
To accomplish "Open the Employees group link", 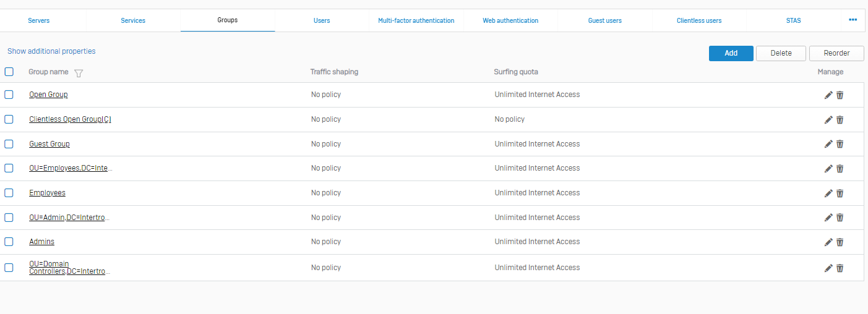I will coord(47,193).
